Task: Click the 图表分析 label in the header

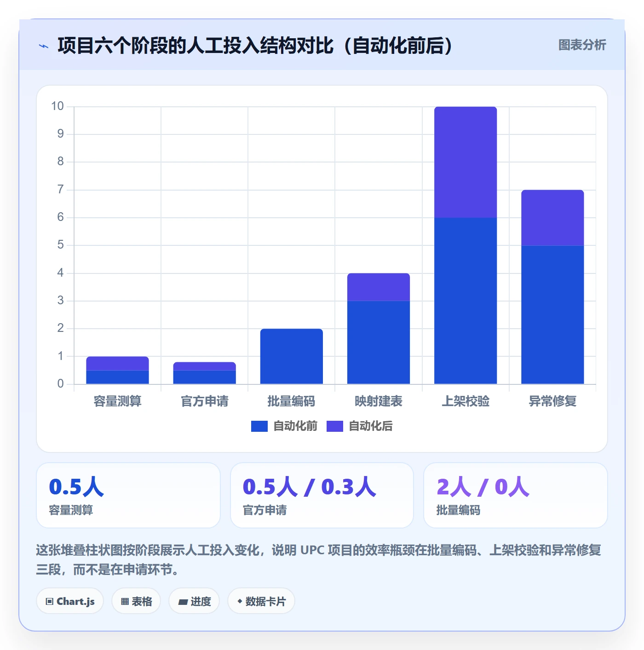Action: [582, 45]
